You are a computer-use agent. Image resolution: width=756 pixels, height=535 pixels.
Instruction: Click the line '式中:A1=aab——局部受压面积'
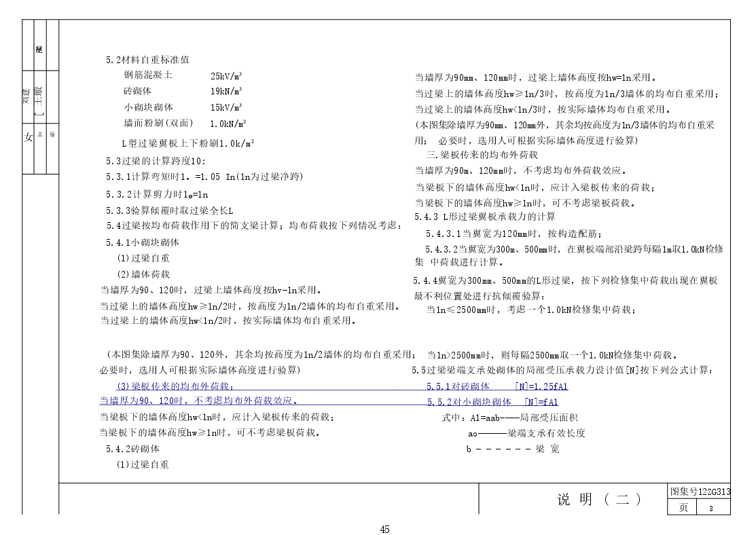(509, 418)
